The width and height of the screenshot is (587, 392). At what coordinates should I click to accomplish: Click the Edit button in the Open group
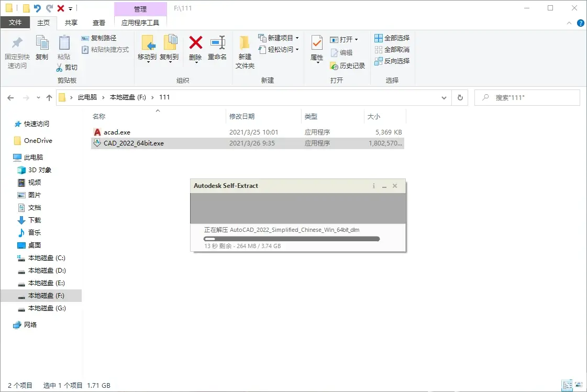(x=341, y=53)
